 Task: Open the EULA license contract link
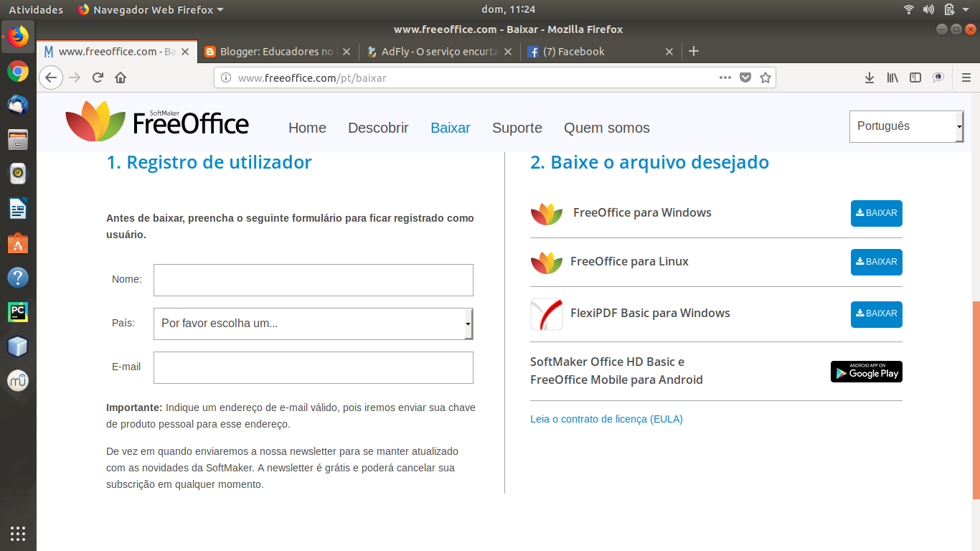click(606, 419)
